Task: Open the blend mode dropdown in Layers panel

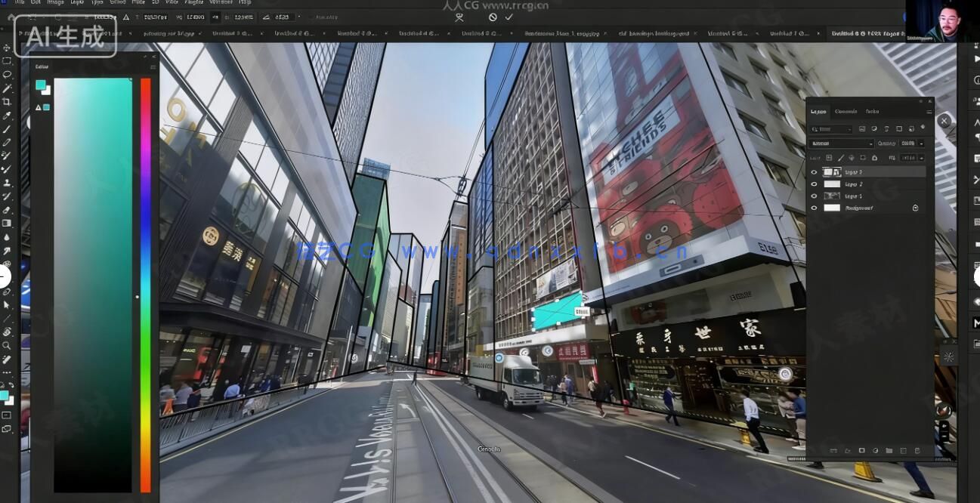Action: point(841,143)
